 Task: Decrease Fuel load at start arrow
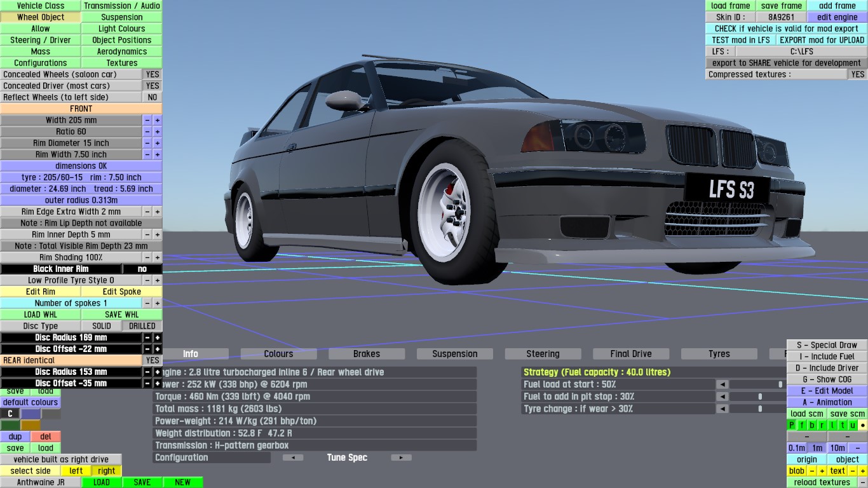tap(722, 384)
